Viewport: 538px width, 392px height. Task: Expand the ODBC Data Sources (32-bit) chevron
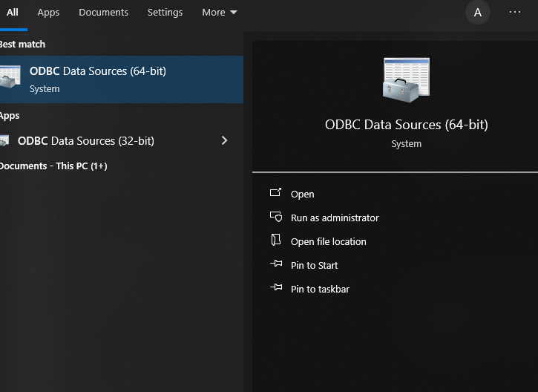tap(225, 141)
